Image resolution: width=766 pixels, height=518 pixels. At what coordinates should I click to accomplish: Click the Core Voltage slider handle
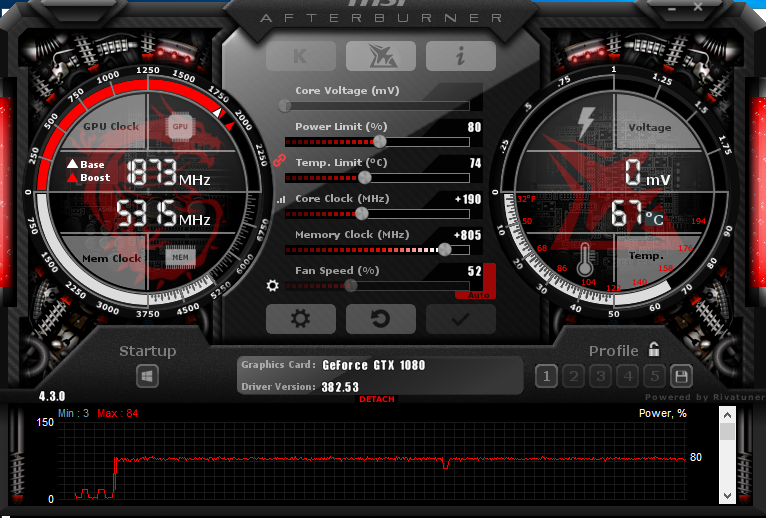click(285, 106)
